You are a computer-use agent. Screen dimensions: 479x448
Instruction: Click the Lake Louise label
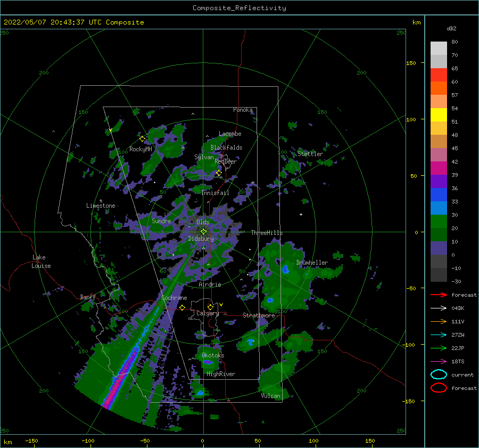click(41, 262)
